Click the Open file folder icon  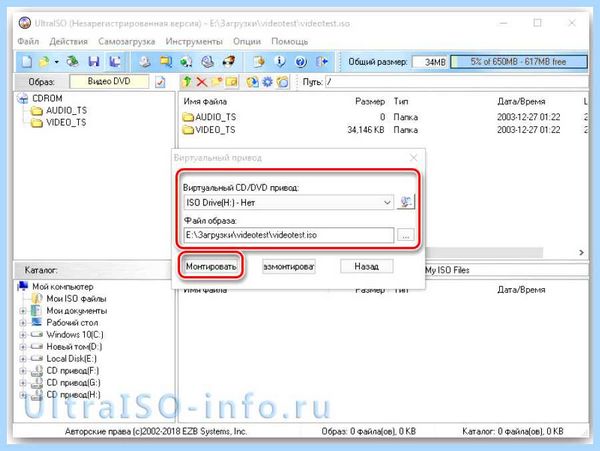(44, 62)
